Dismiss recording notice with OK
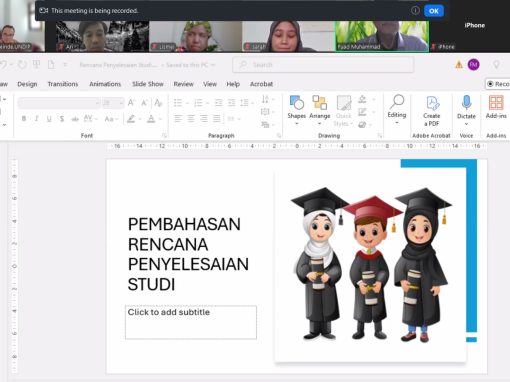Screen dimensions: 510x382 [434, 11]
